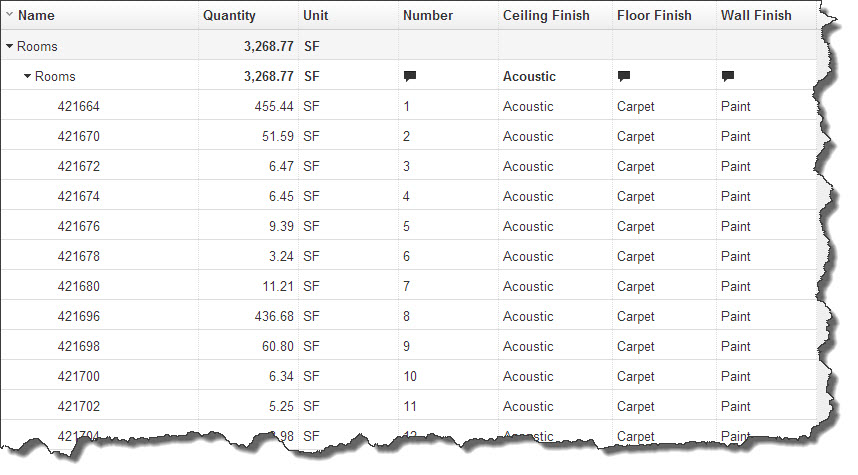This screenshot has width=858, height=475.
Task: Click the Number column header
Action: (428, 15)
